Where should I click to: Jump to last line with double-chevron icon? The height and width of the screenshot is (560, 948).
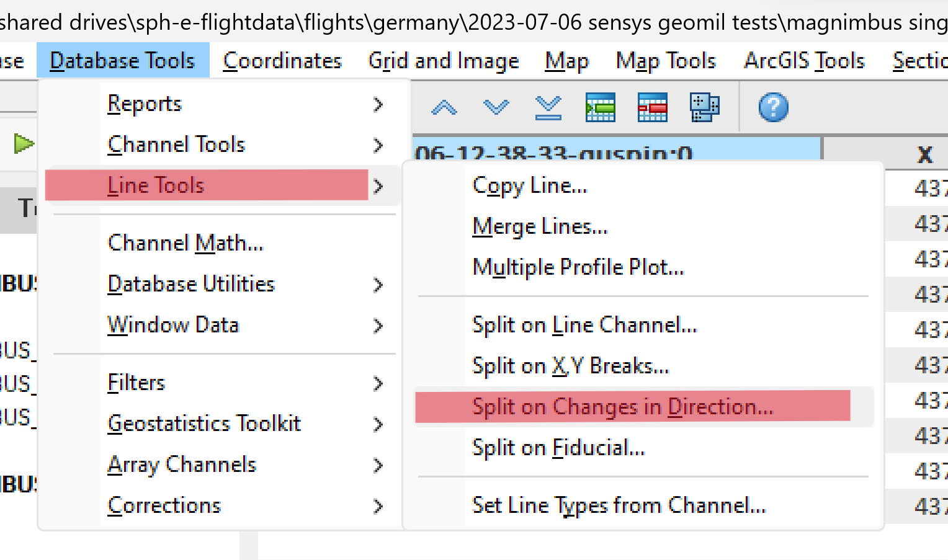click(547, 107)
